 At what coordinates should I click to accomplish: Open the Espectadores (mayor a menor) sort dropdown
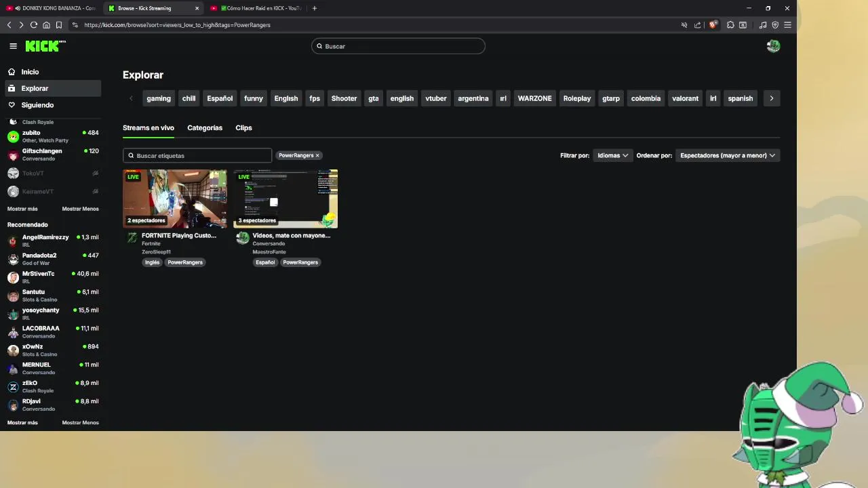pos(728,155)
